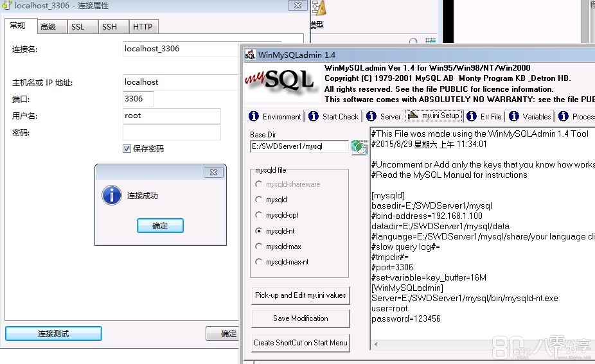Image resolution: width=595 pixels, height=364 pixels.
Task: Click the diagram icon in the background window toolbar
Action: [319, 8]
